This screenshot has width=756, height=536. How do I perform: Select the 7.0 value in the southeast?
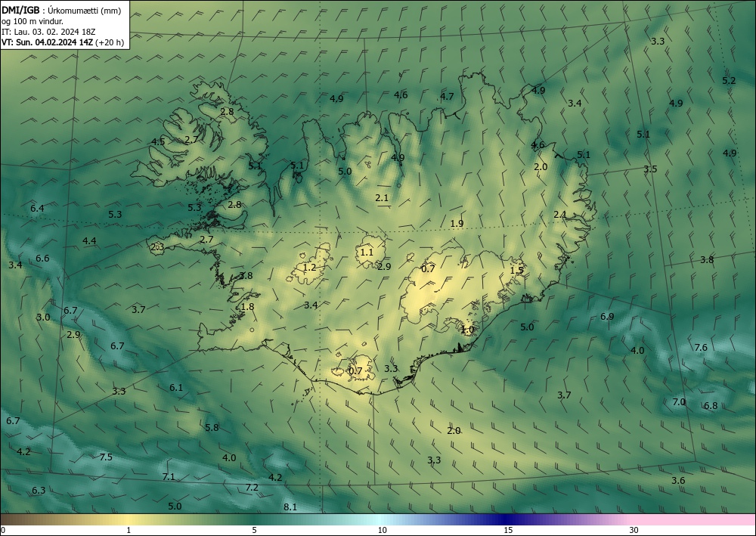click(x=679, y=401)
